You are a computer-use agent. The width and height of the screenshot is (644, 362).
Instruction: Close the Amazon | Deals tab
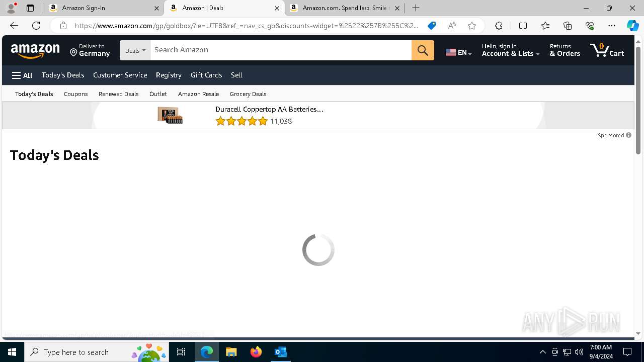point(277,8)
